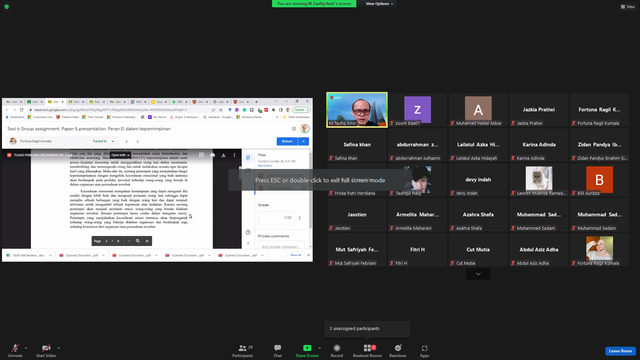The height and width of the screenshot is (360, 640).
Task: Click the print icon in PDF viewer
Action: pyautogui.click(x=212, y=155)
